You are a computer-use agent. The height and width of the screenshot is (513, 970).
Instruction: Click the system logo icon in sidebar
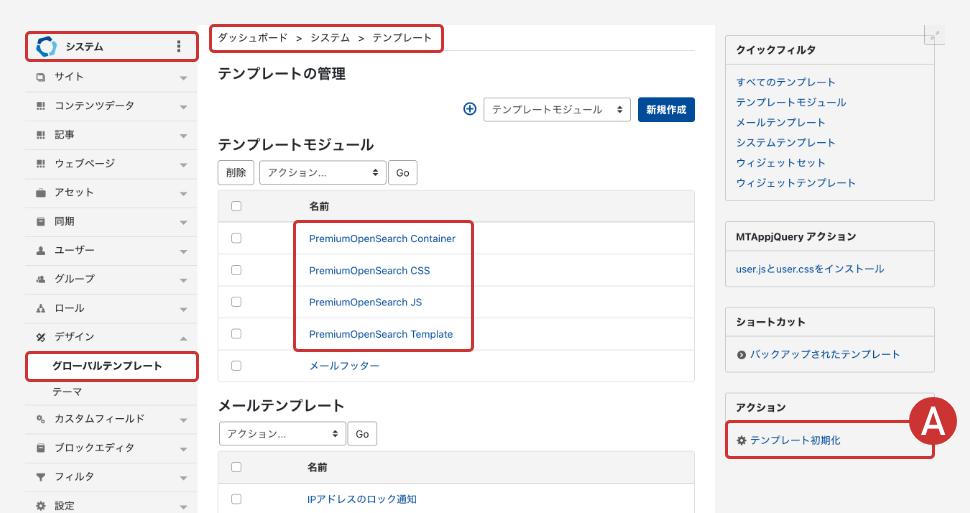point(46,46)
